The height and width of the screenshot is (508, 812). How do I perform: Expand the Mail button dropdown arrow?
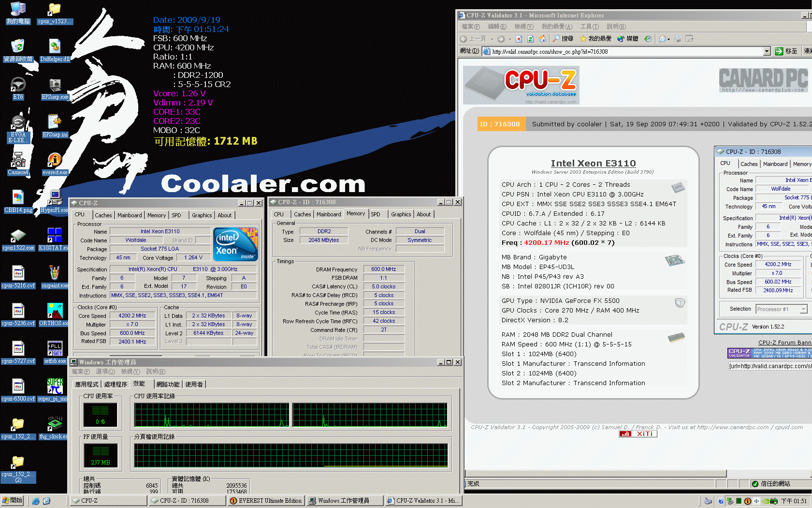pos(669,39)
